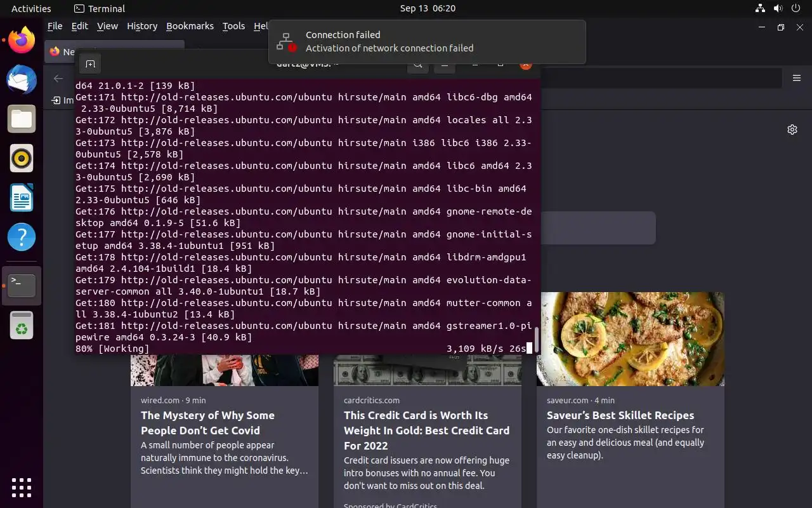Click the Firefox new tab search box
This screenshot has width=812, height=508.
click(598, 228)
